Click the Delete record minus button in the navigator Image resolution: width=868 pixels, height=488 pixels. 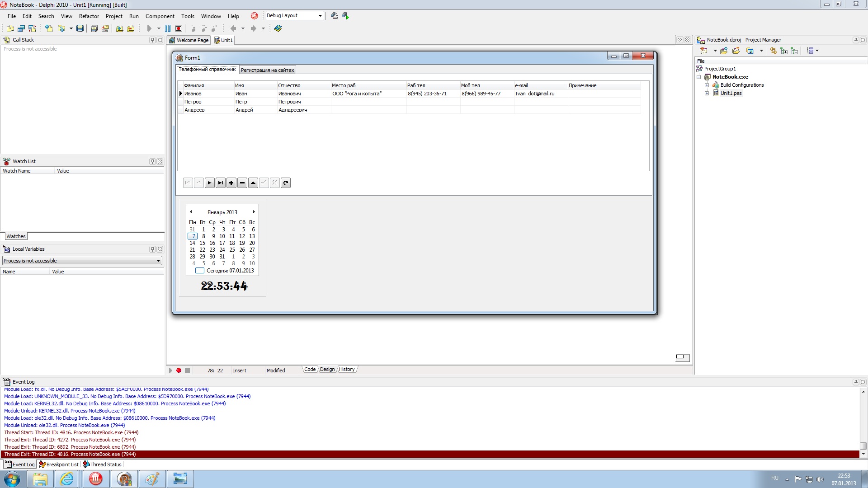pyautogui.click(x=242, y=183)
